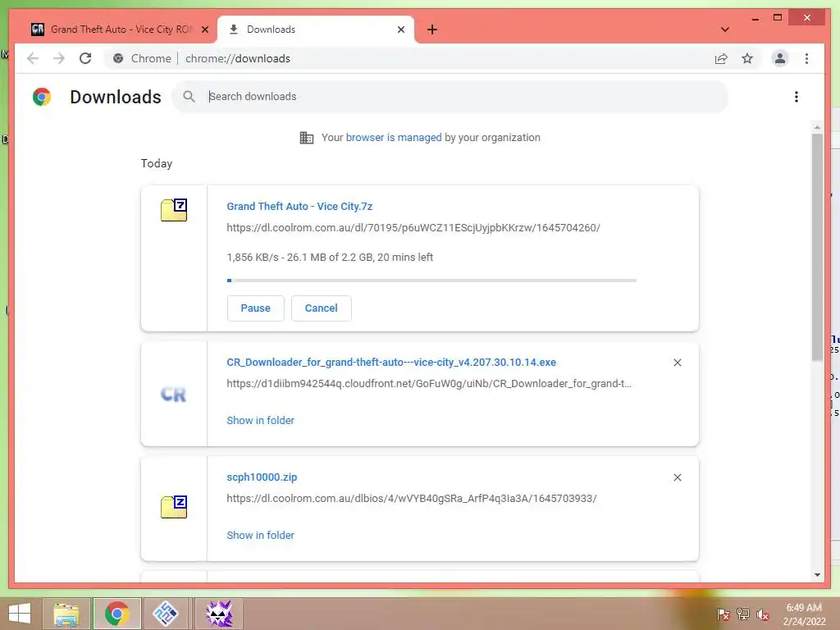Click the Action Center flag tray icon

[723, 614]
